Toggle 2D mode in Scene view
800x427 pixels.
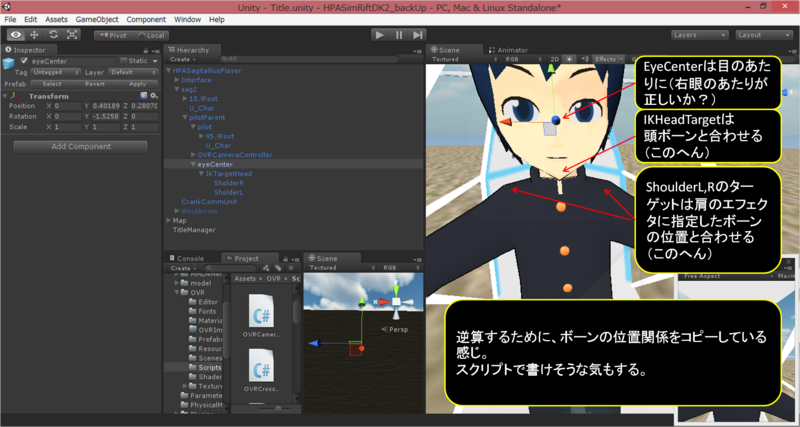click(555, 59)
